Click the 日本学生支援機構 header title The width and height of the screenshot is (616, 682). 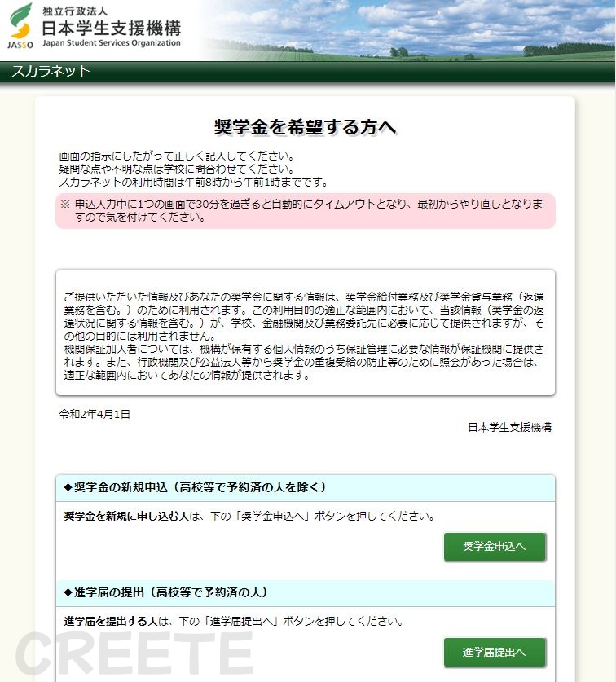click(x=112, y=29)
